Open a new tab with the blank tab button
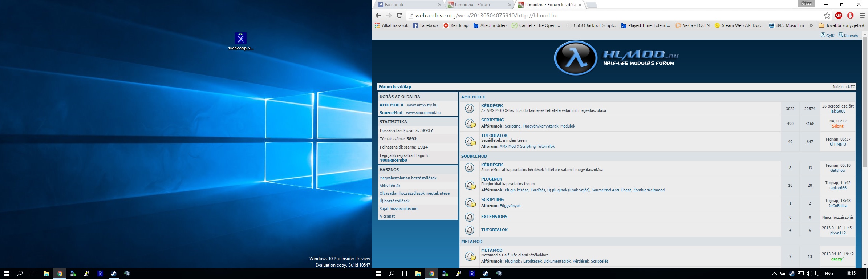 tap(592, 5)
